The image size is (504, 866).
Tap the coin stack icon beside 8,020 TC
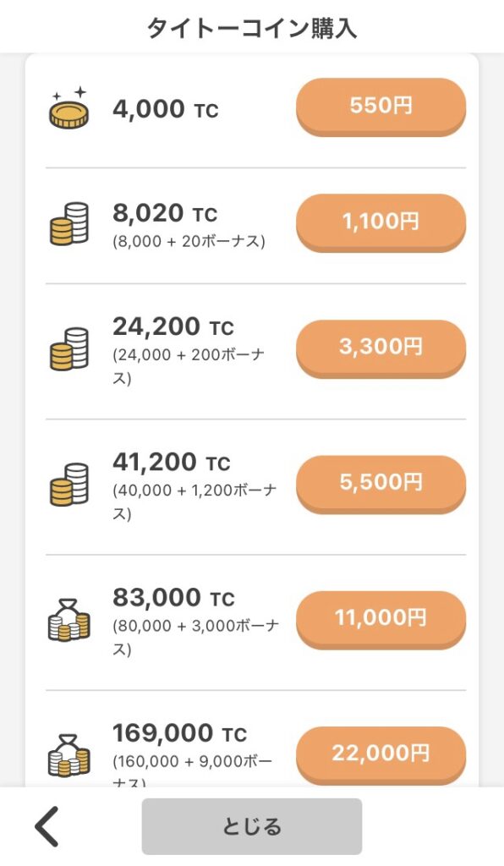69,223
